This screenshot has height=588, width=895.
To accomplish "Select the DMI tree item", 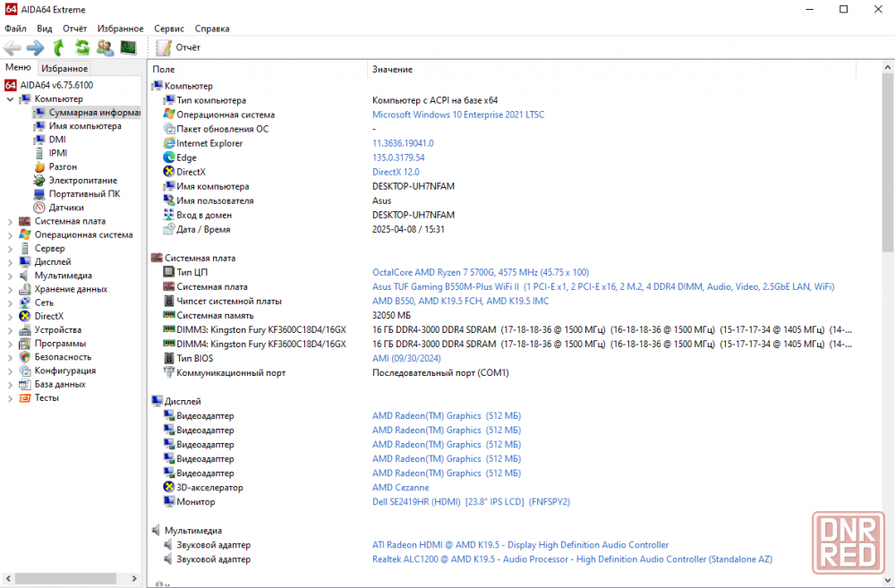I will [x=57, y=140].
